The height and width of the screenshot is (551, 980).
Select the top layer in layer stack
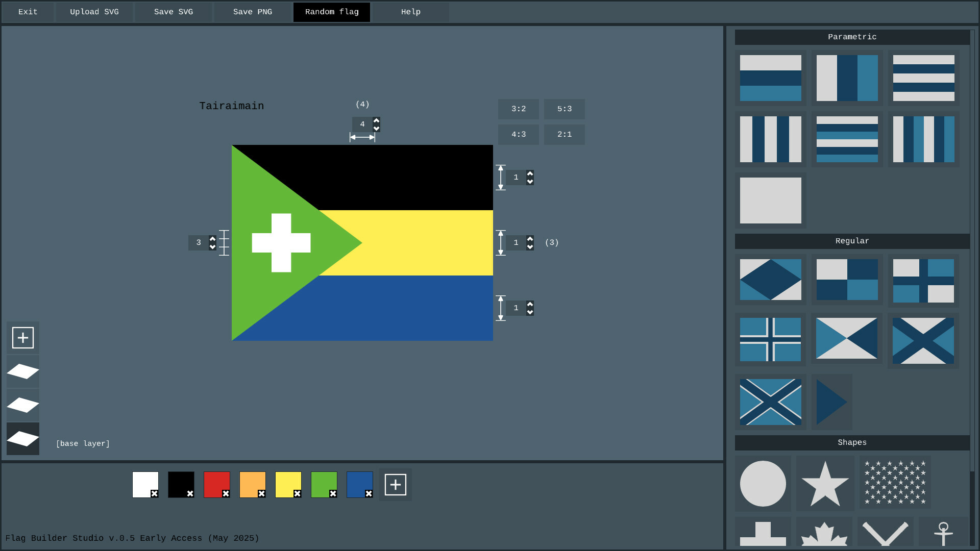pyautogui.click(x=23, y=371)
